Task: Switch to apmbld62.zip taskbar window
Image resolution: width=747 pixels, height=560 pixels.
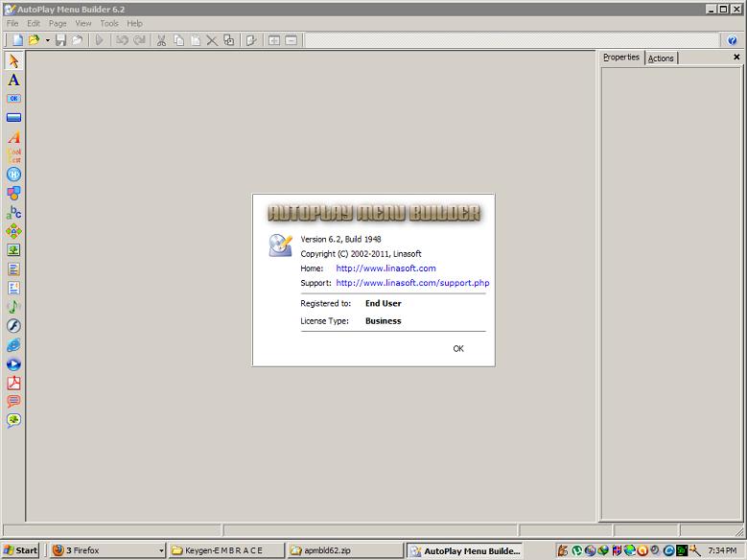Action: click(345, 550)
